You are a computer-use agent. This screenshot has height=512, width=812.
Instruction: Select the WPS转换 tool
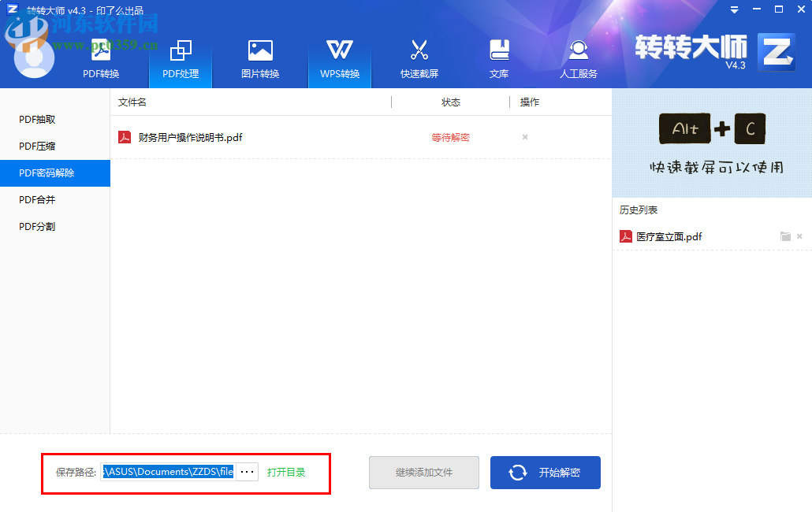340,58
